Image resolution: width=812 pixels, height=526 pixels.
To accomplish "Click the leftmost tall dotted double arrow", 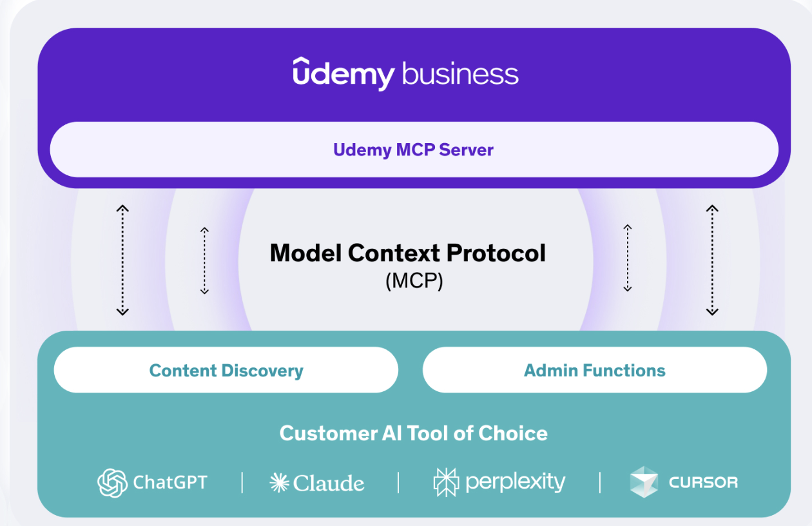I will (122, 260).
